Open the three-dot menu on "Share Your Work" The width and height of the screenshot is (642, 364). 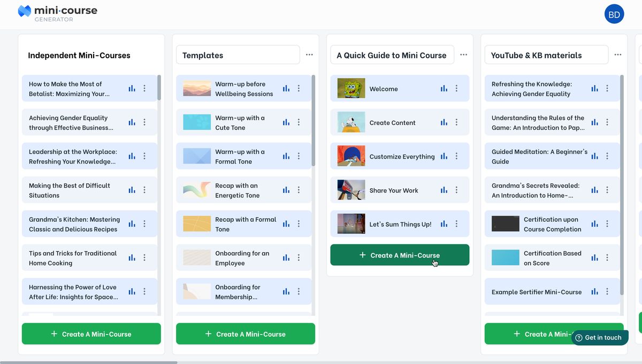pyautogui.click(x=456, y=190)
